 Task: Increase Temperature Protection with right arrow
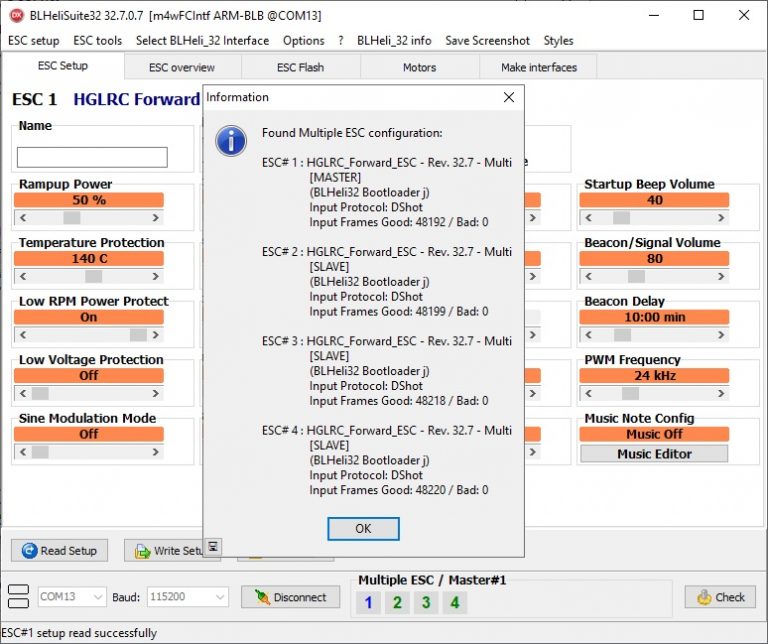tap(155, 276)
